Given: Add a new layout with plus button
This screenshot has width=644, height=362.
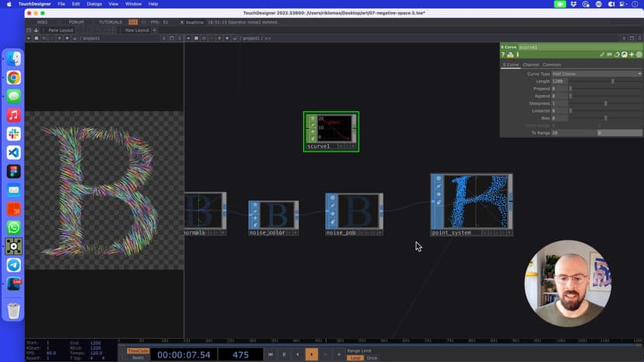Looking at the screenshot, I should point(154,30).
